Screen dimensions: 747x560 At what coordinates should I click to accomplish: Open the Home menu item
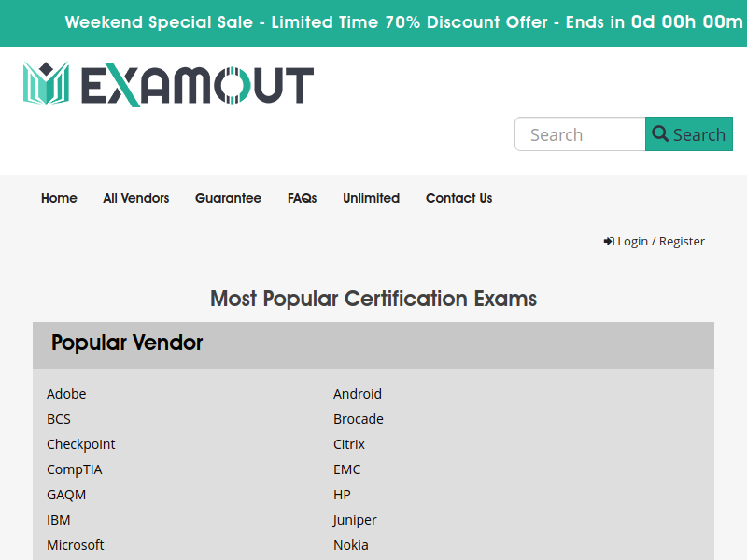(x=59, y=198)
